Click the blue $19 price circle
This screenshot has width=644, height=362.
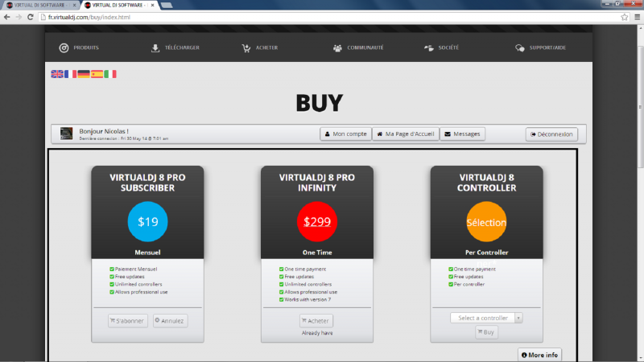(147, 222)
